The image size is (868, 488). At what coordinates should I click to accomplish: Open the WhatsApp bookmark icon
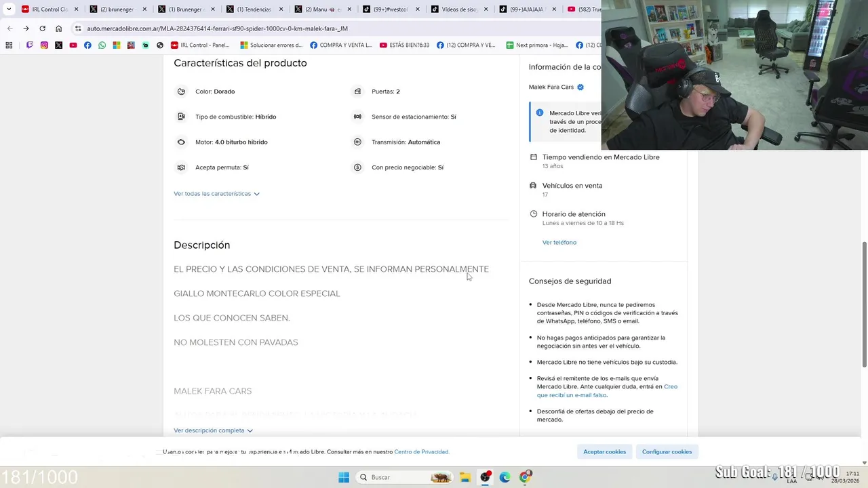pyautogui.click(x=102, y=45)
